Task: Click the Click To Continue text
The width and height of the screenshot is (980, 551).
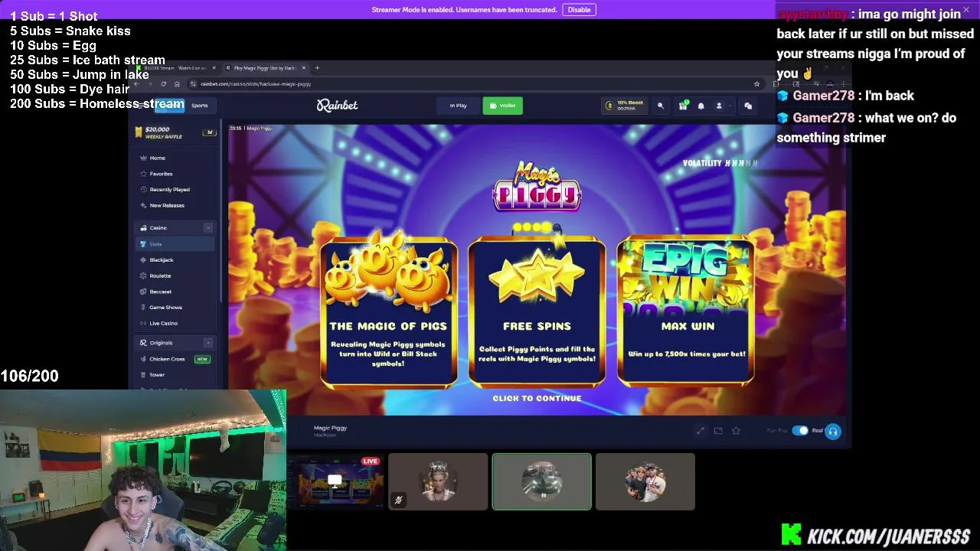Action: (x=537, y=399)
